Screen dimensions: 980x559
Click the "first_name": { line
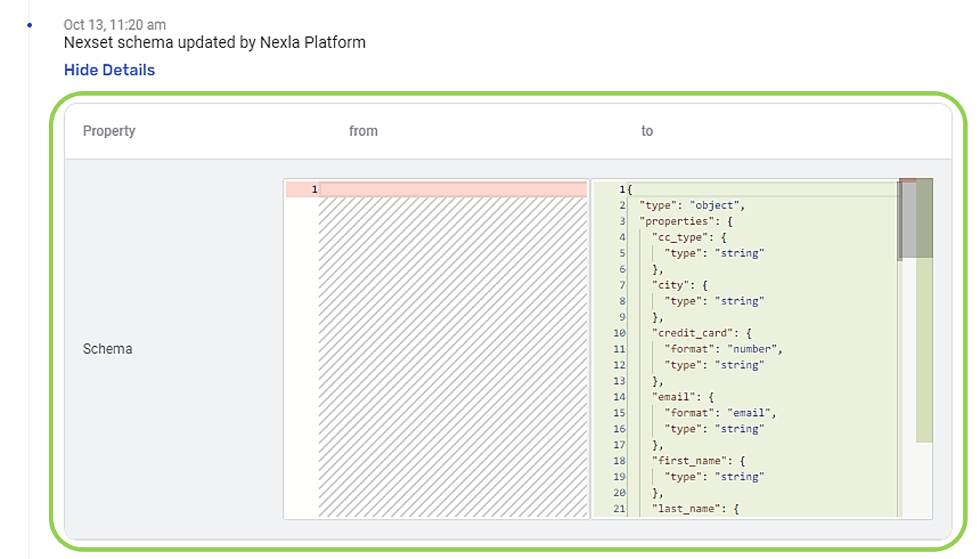point(698,460)
